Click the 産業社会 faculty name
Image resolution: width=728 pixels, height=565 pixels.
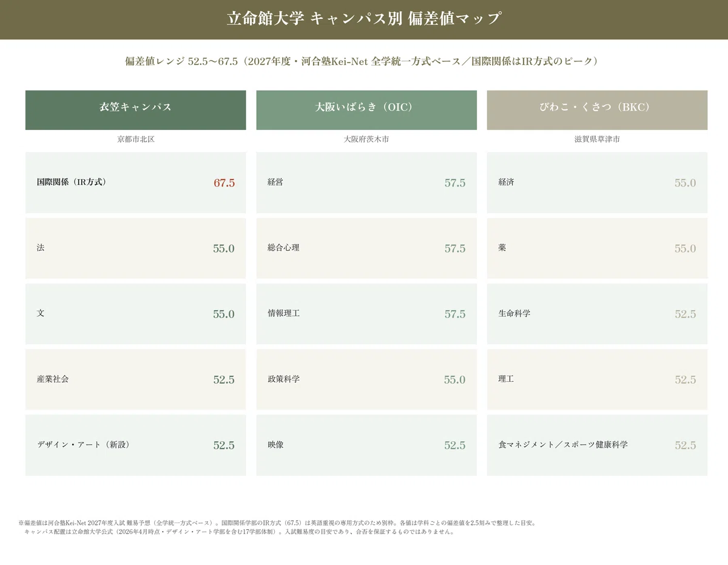(53, 379)
